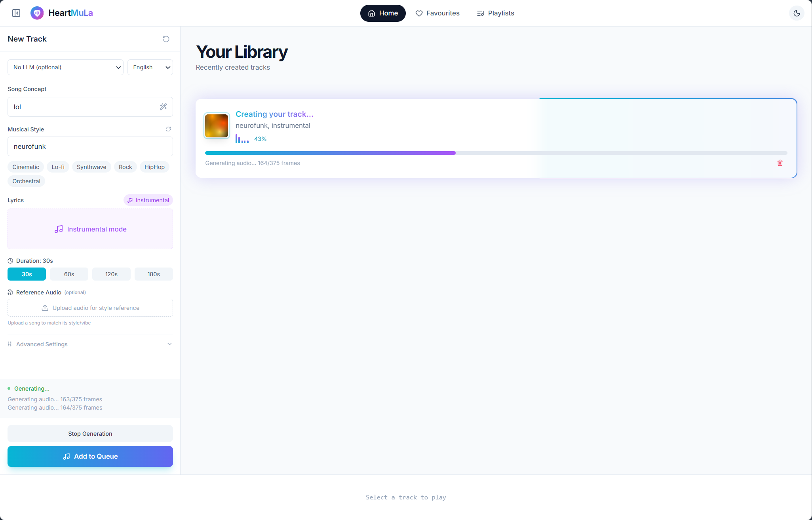This screenshot has height=520, width=812.
Task: Select the 60s duration option
Action: pos(69,274)
